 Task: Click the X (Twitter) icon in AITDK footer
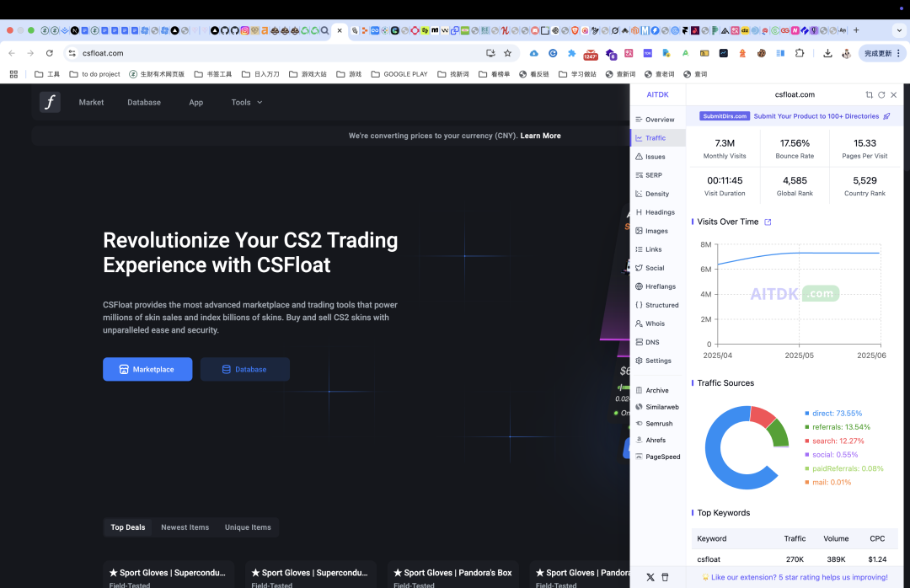point(650,578)
